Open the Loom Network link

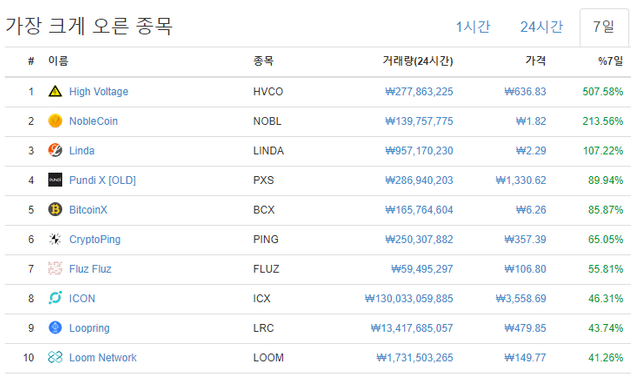102,358
